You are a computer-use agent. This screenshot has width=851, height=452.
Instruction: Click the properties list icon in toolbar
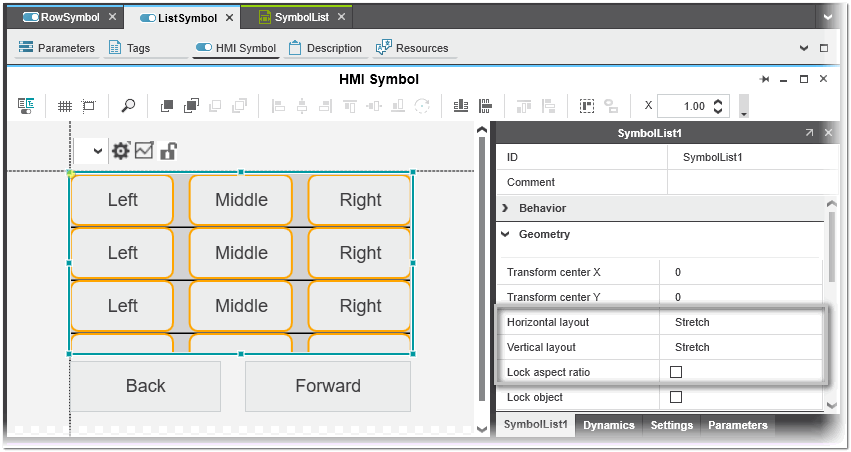click(26, 106)
